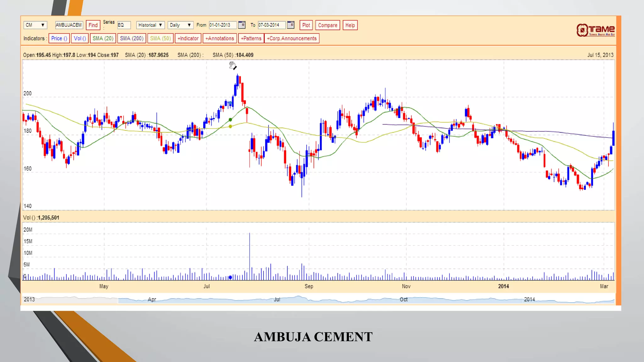This screenshot has height=362, width=644.
Task: Click the 'May' x-axis label
Action: 104,286
